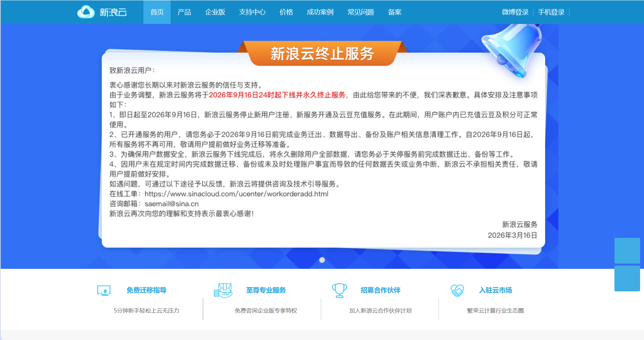This screenshot has height=340, width=644.
Task: Go to 支持中心 in the navigation bar
Action: [x=252, y=12]
